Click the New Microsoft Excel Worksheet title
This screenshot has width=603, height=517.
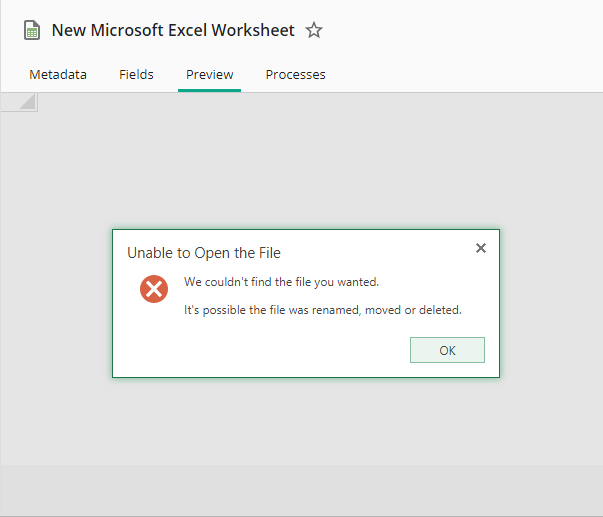[x=173, y=30]
